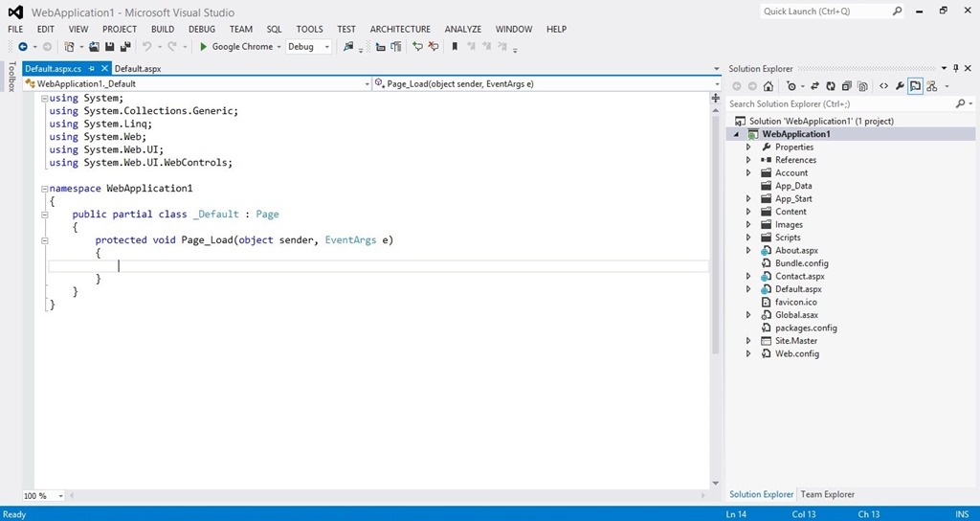Image resolution: width=980 pixels, height=521 pixels.
Task: Open the BUILD menu
Action: (x=163, y=29)
